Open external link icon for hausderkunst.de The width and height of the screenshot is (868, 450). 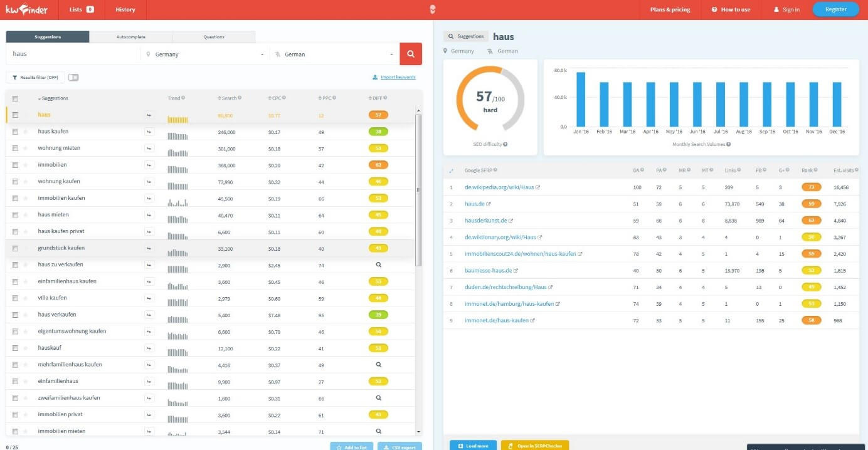click(511, 221)
